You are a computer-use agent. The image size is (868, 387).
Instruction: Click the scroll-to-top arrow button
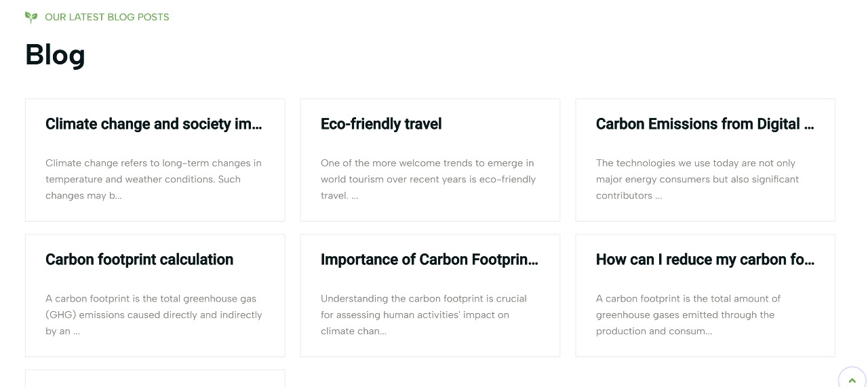click(852, 378)
